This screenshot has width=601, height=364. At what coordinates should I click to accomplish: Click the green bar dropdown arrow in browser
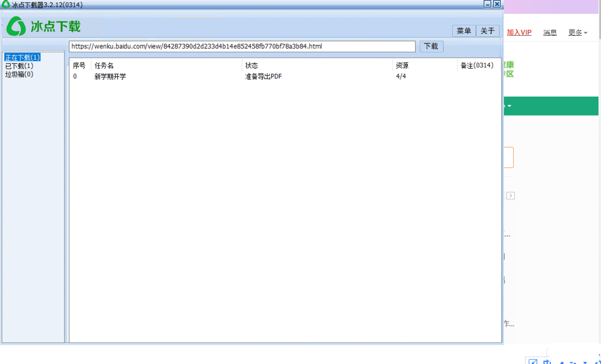point(509,106)
